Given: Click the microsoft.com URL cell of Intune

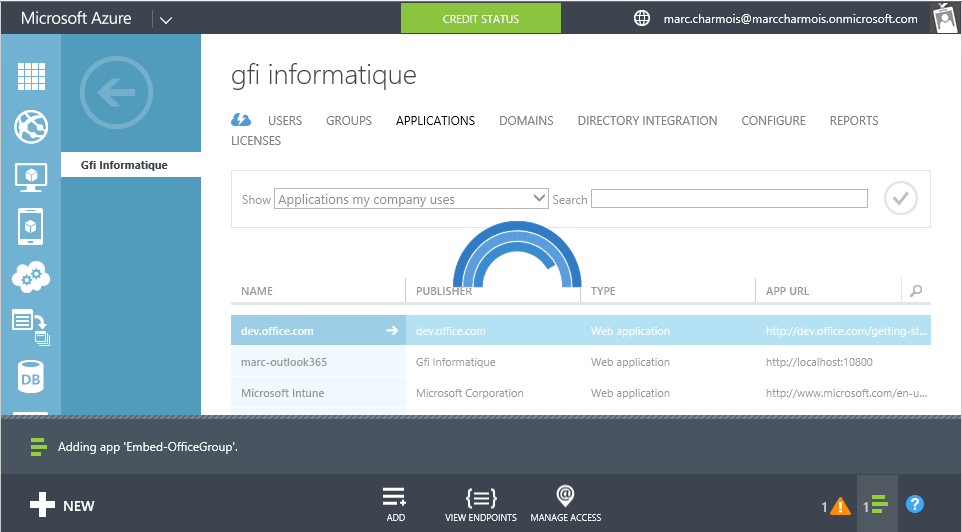Looking at the screenshot, I should pos(847,393).
